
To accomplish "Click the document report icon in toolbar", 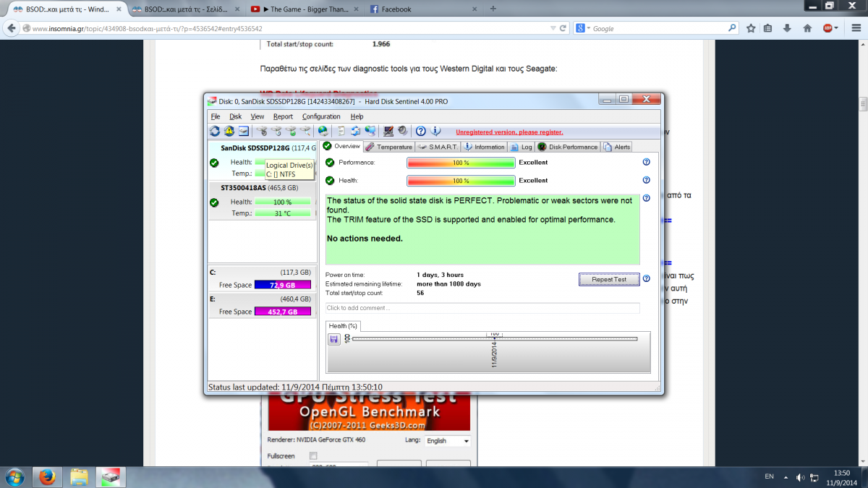I will tap(341, 131).
